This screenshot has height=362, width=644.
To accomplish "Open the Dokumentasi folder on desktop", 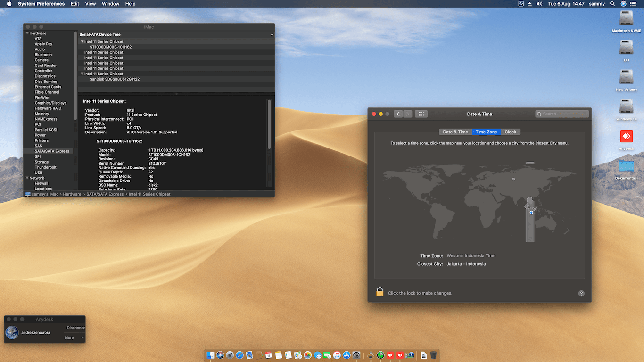I will tap(626, 166).
